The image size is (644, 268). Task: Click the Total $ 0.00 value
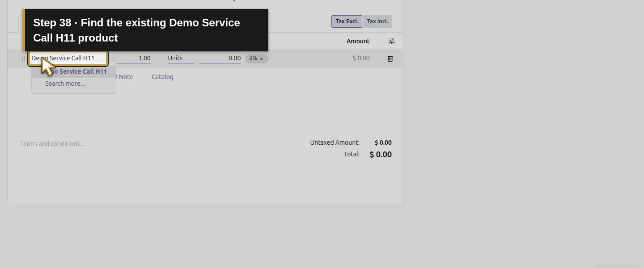click(x=381, y=155)
